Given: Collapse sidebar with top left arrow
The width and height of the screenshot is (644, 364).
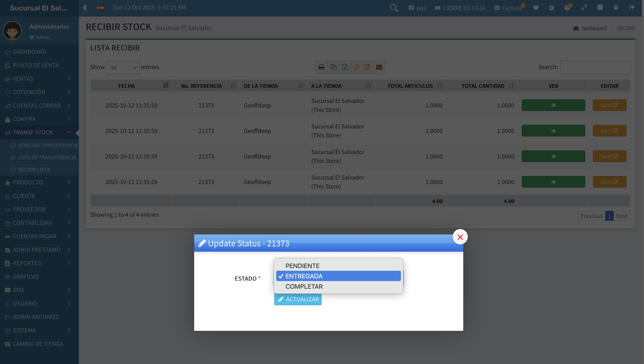Looking at the screenshot, I should pyautogui.click(x=85, y=7).
